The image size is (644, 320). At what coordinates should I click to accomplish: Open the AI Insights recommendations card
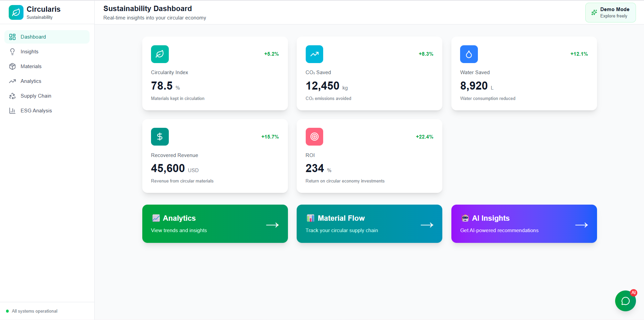pyautogui.click(x=524, y=224)
